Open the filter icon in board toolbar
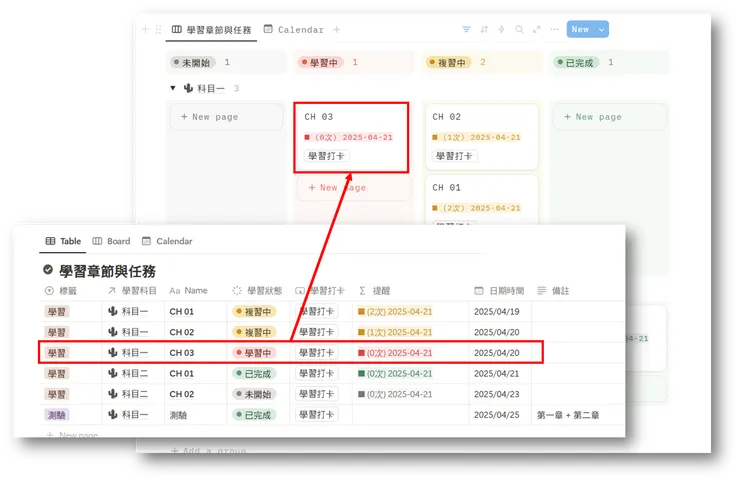This screenshot has height=482, width=740. (x=466, y=29)
